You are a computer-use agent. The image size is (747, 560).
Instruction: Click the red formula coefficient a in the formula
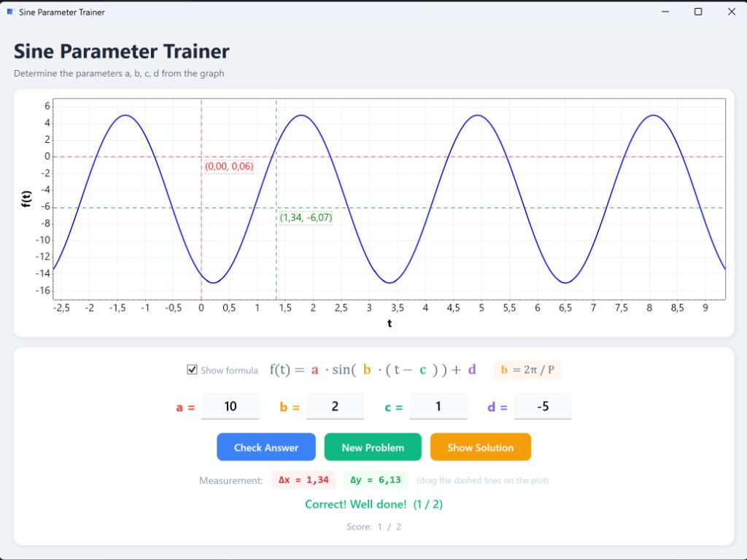[315, 370]
